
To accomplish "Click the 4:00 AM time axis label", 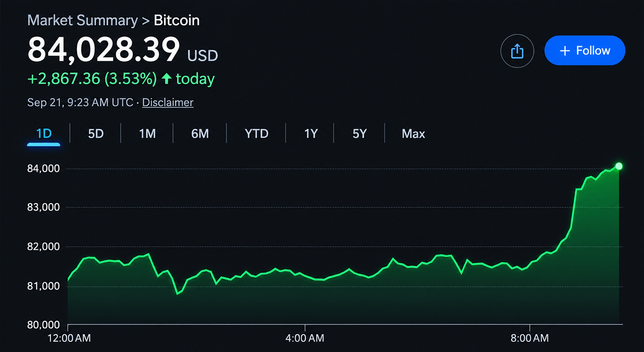I will point(304,338).
